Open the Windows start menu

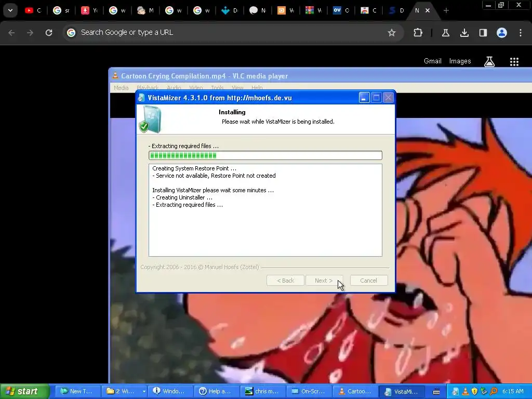pos(24,391)
